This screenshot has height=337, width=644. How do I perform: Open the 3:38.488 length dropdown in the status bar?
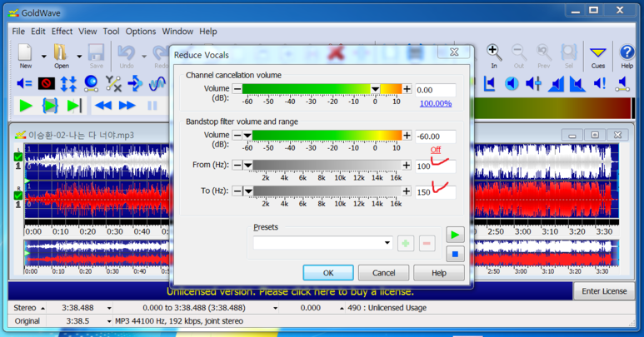[109, 308]
